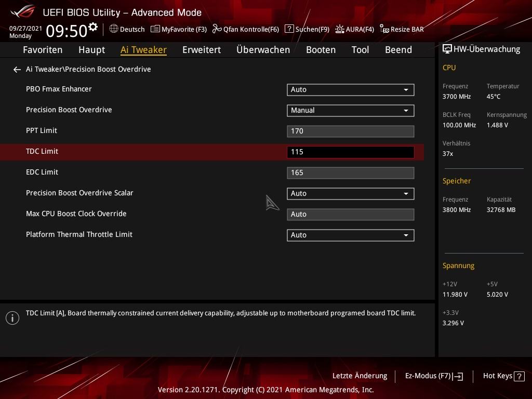
Task: Open Qfan Kontrolle fan icon
Action: pos(217,29)
